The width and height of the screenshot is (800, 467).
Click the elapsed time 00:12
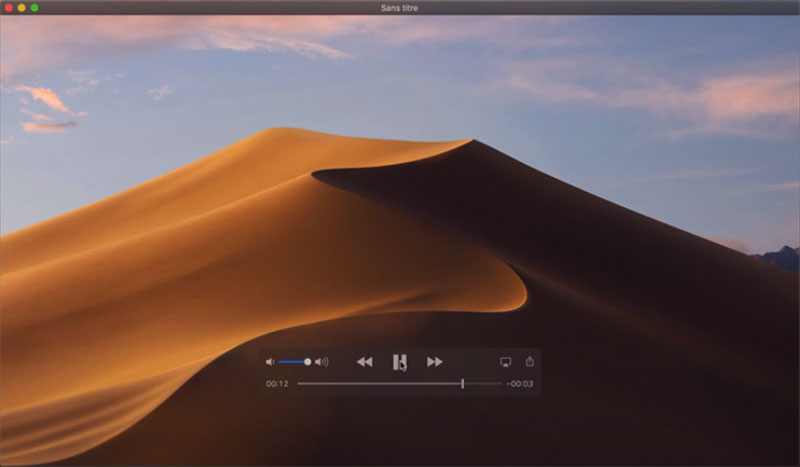pos(277,384)
